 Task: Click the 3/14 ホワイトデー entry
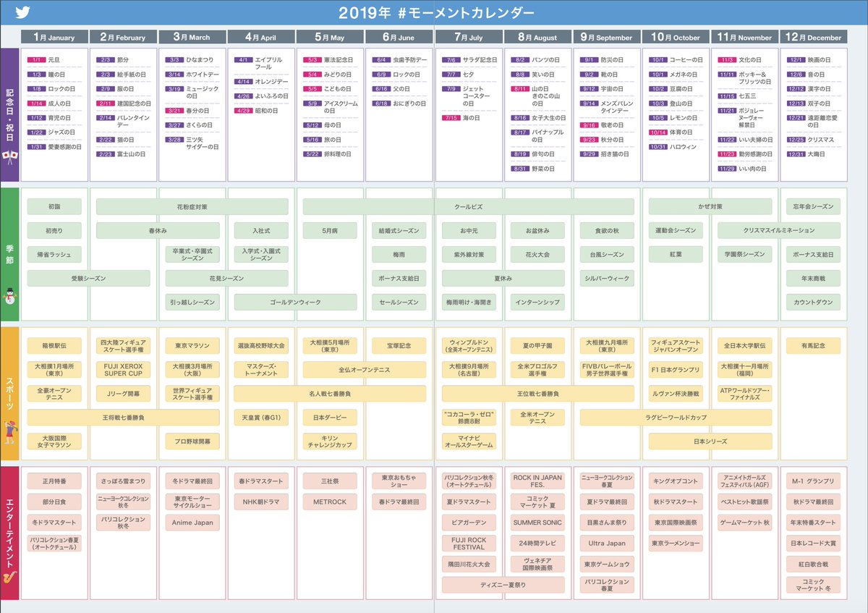[x=192, y=75]
